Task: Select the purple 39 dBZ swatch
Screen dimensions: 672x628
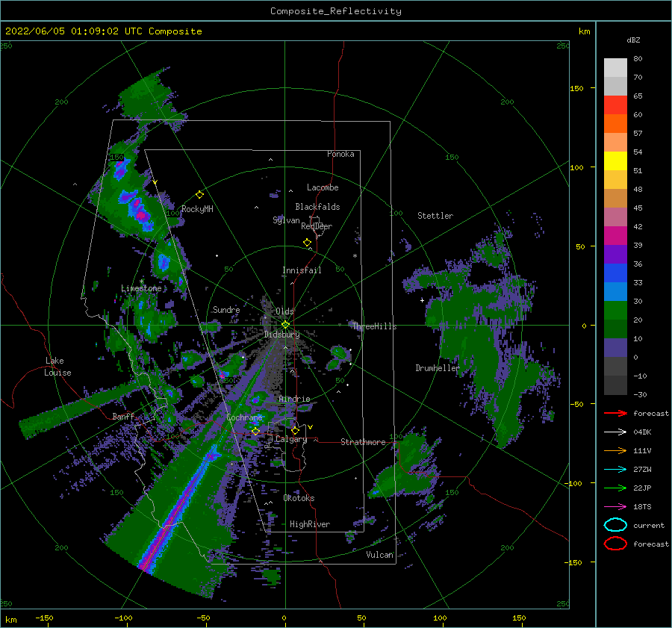Action: click(x=615, y=254)
